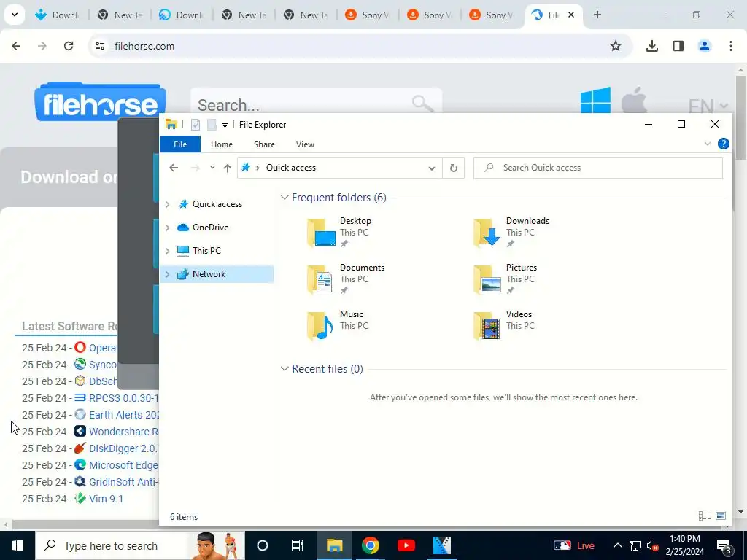This screenshot has height=560, width=747.
Task: Click the Search Quick access field
Action: (598, 168)
